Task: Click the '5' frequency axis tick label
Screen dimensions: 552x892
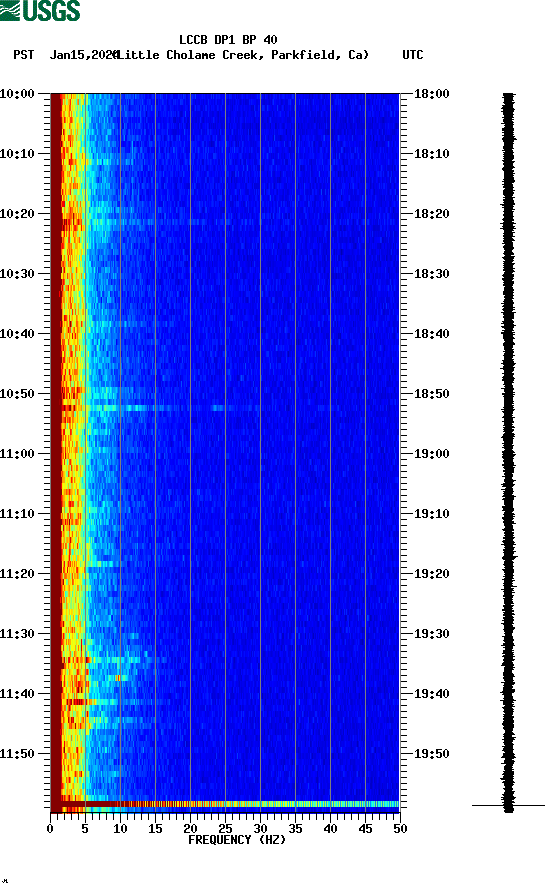Action: (x=85, y=829)
